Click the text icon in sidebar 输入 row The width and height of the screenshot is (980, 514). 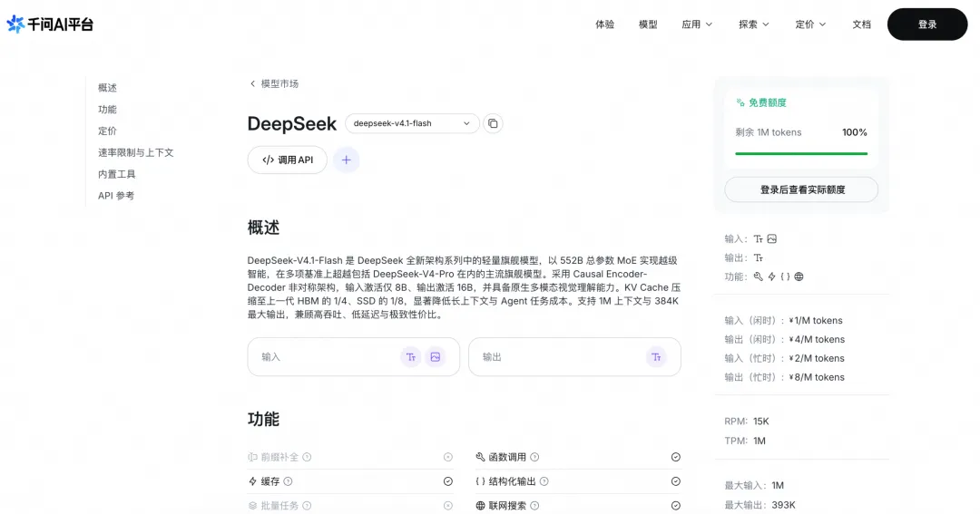point(758,238)
